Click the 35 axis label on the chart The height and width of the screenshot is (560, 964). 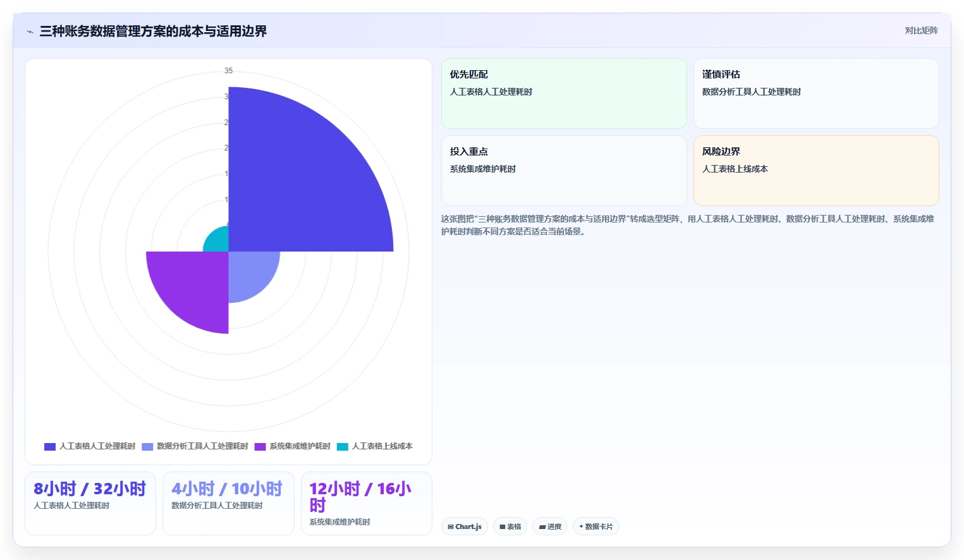(x=228, y=71)
